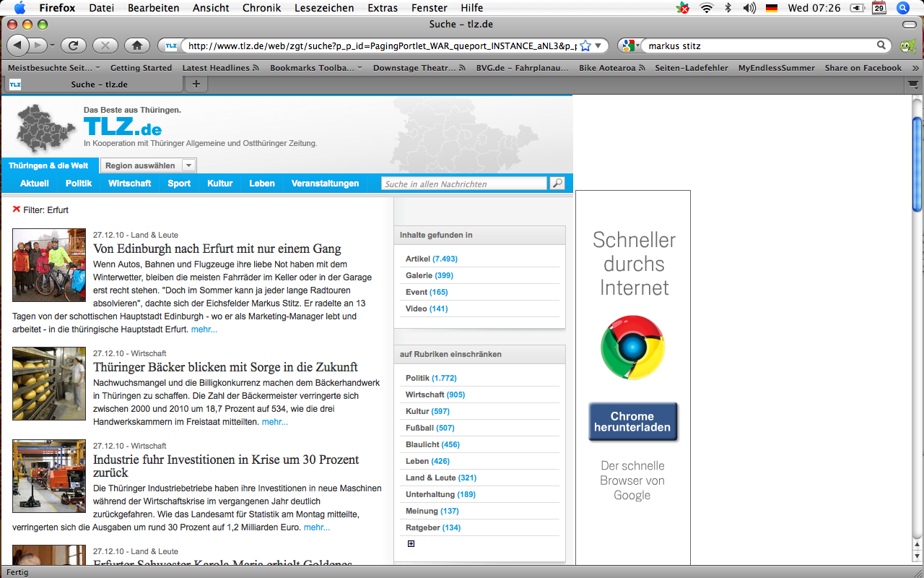
Task: Focus the 'Suche in allen Nachrichten' field
Action: click(x=464, y=184)
